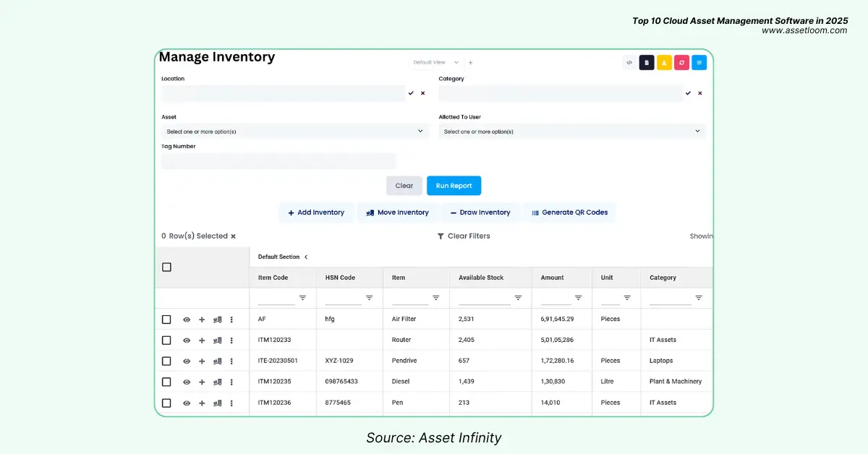Dismiss selection via Row(s) Selected x

233,236
